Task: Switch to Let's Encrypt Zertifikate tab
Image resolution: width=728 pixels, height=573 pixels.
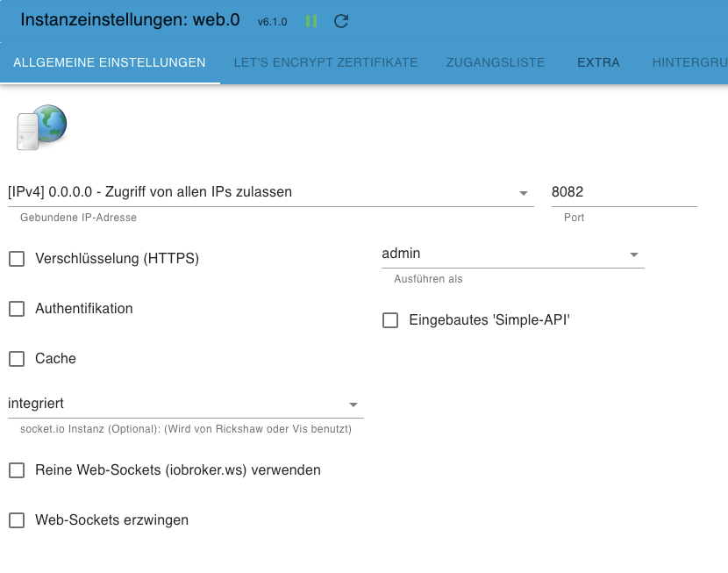Action: (x=325, y=62)
